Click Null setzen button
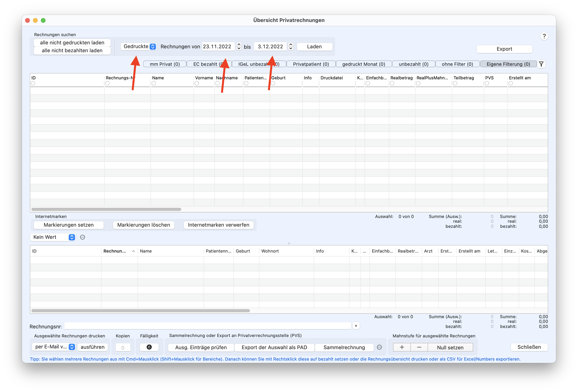The image size is (578, 392). click(x=450, y=347)
